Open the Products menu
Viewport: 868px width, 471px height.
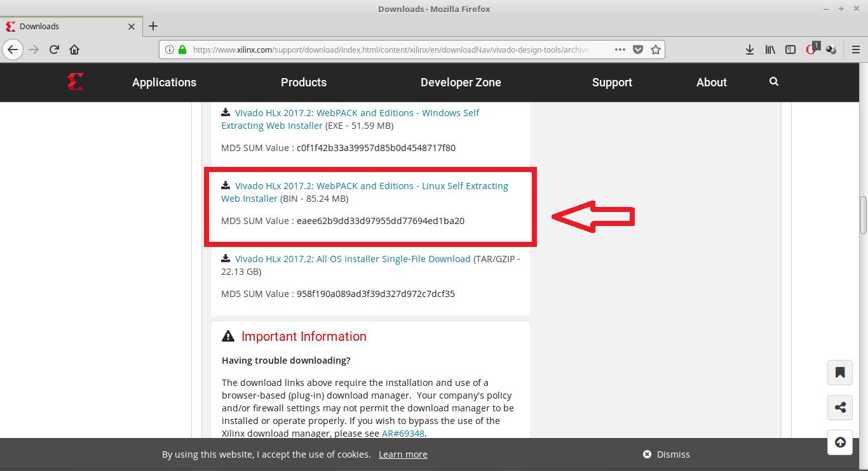click(x=304, y=83)
